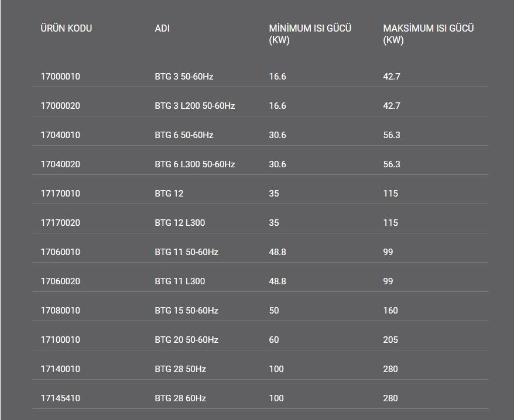
Task: Click the MAKSİMUM ISI GÜCÜ (KW) header
Action: [428, 34]
